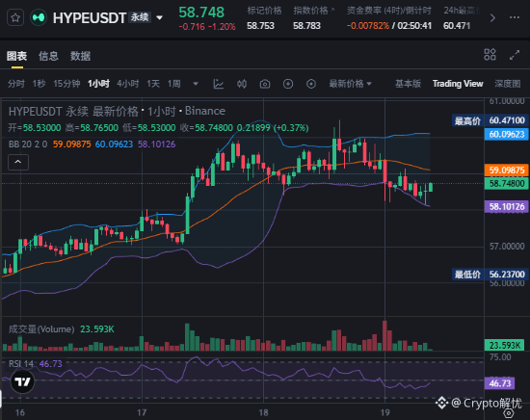
Task: Open the 最新价格 price type dropdown
Action: 350,84
